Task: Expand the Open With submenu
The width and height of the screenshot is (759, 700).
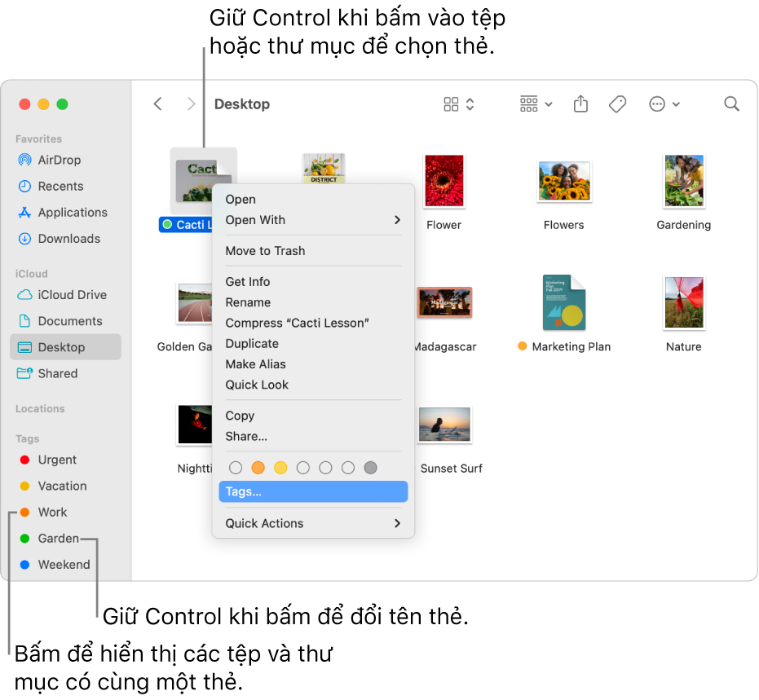Action: [313, 220]
